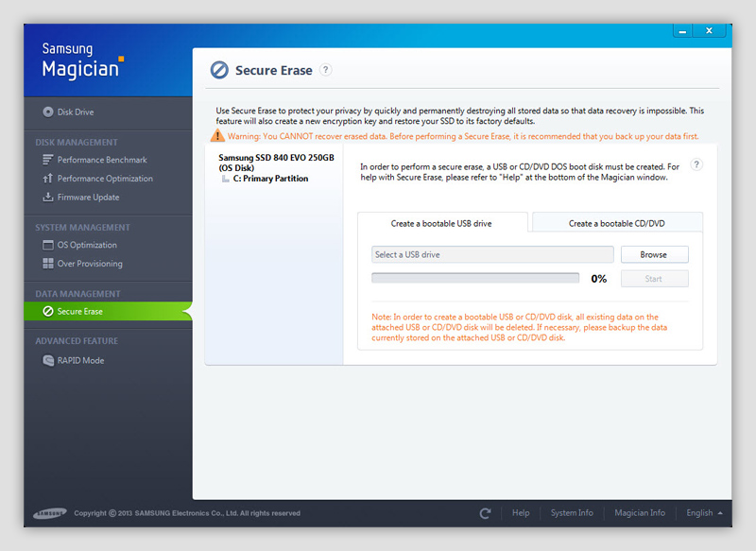Click the orange warning triangle icon

(x=217, y=135)
